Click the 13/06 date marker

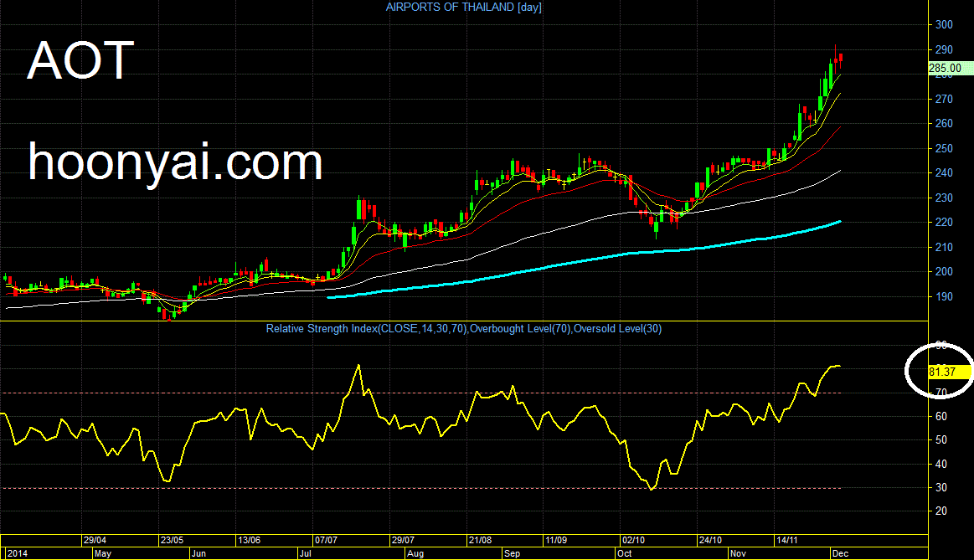point(249,540)
